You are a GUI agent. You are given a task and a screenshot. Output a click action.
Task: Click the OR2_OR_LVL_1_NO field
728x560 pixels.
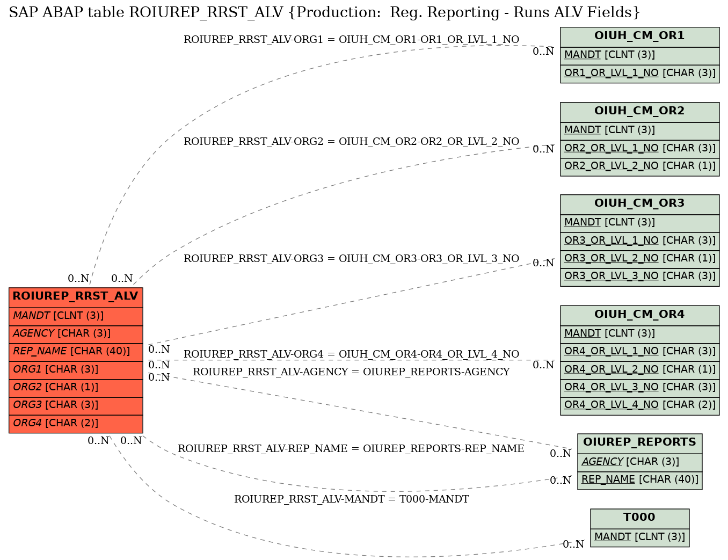[x=639, y=149]
